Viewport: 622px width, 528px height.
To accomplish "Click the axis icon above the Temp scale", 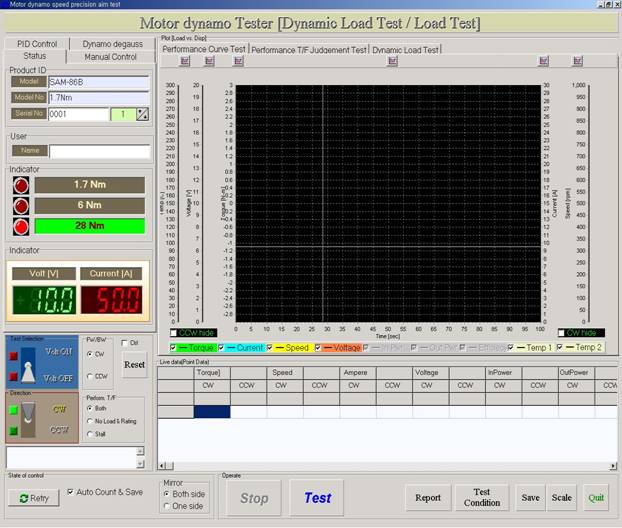I will pyautogui.click(x=185, y=61).
